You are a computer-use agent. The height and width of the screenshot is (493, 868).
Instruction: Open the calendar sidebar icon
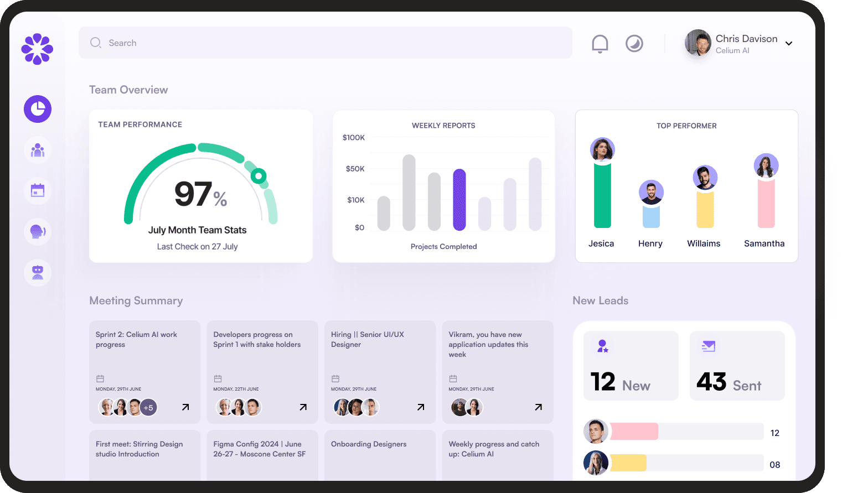[38, 191]
